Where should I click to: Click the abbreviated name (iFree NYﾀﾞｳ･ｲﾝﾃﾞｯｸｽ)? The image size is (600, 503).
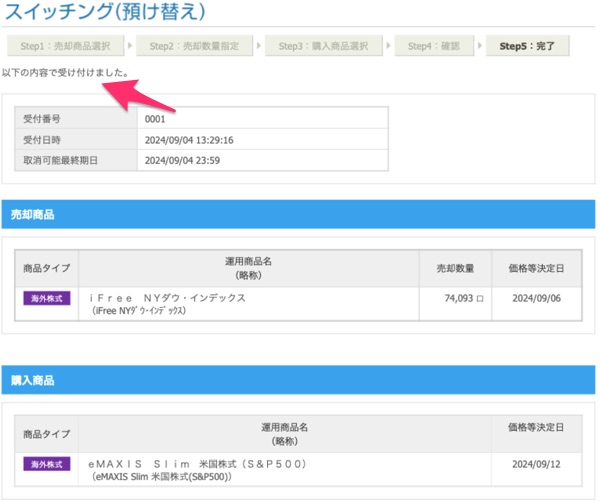click(139, 310)
